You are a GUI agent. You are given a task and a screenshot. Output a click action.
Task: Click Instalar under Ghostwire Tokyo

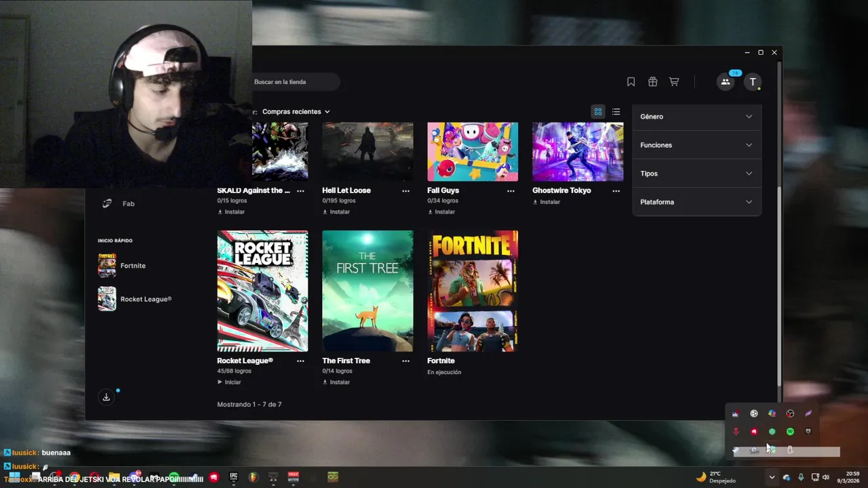tap(547, 202)
